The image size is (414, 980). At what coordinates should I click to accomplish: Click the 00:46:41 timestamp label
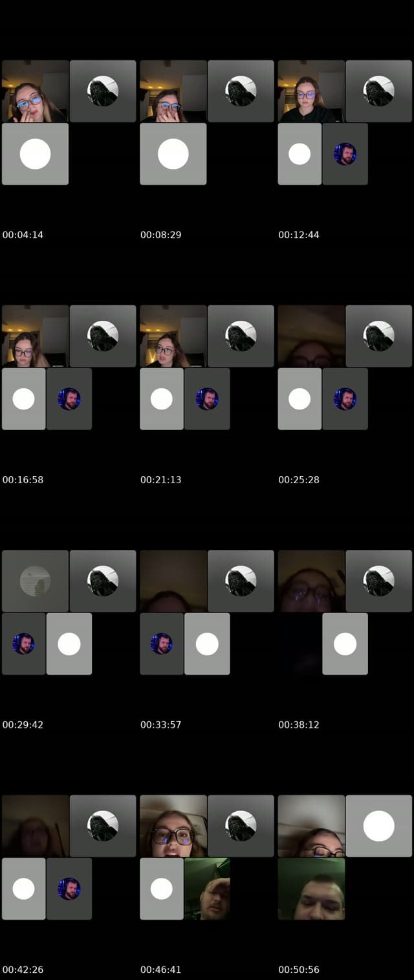[160, 970]
